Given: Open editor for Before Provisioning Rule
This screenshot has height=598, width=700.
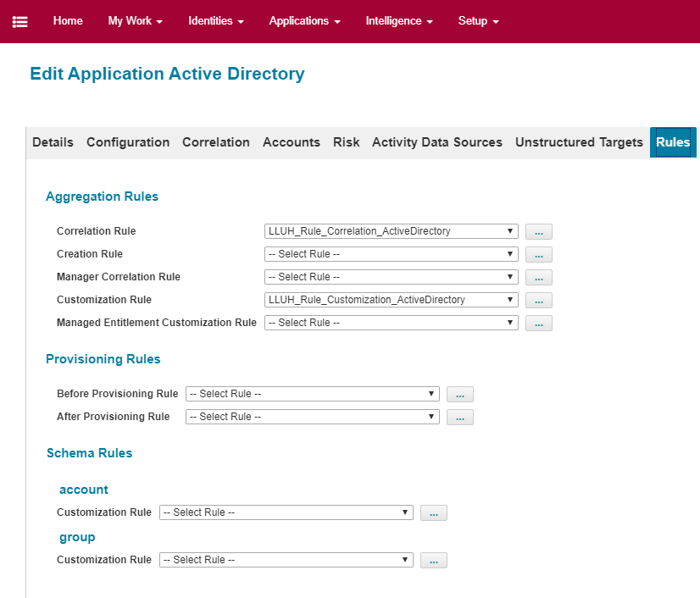Looking at the screenshot, I should pyautogui.click(x=459, y=394).
